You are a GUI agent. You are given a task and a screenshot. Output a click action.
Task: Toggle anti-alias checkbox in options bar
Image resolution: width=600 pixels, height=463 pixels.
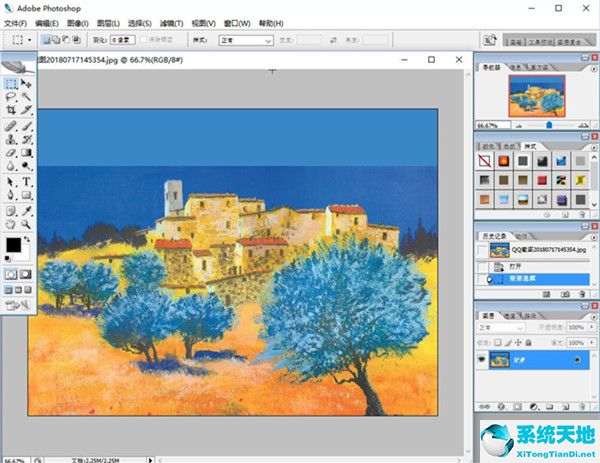[x=144, y=39]
